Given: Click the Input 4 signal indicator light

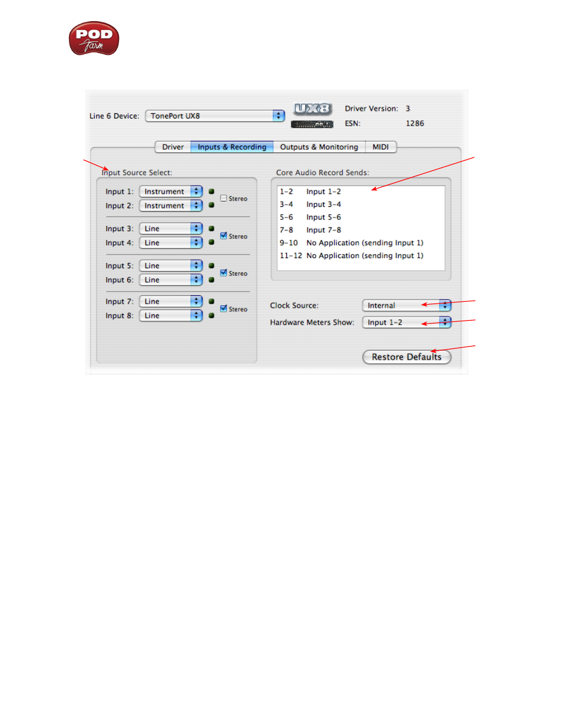Looking at the screenshot, I should (x=211, y=242).
